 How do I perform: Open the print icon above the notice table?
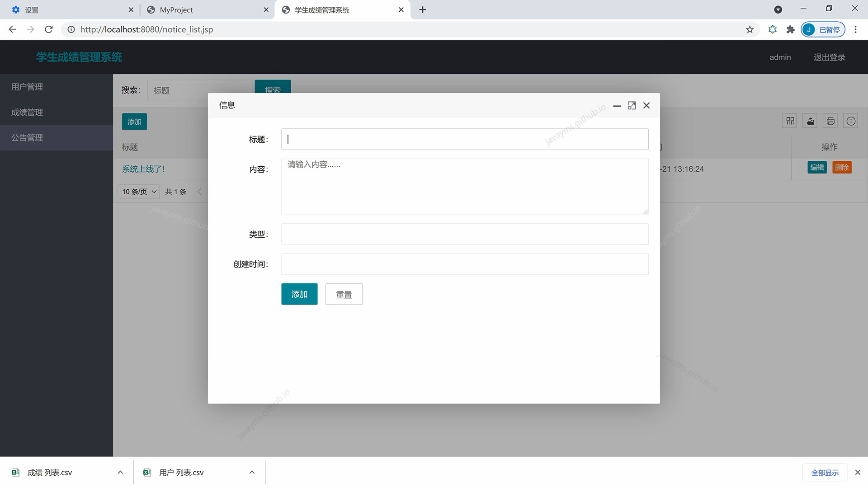click(x=830, y=121)
